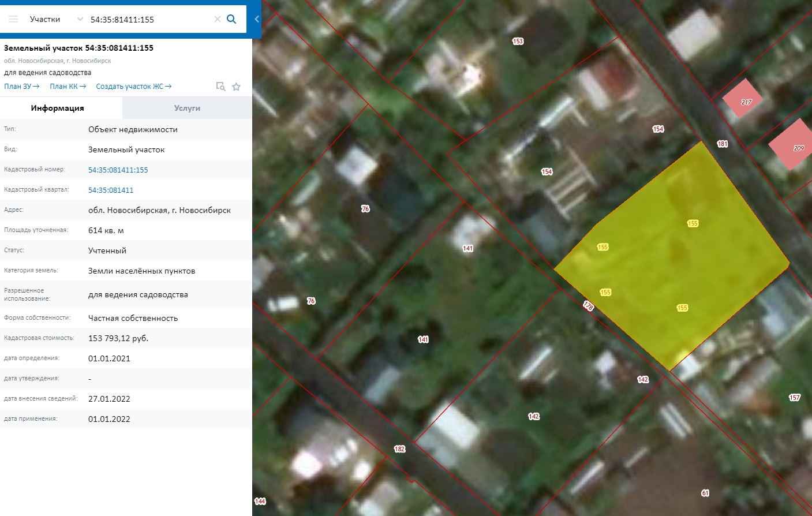Click the road label 182 on map

pyautogui.click(x=399, y=448)
